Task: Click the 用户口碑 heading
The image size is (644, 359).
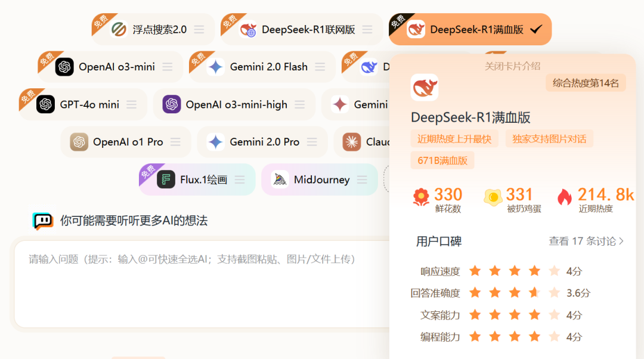Action: 439,242
